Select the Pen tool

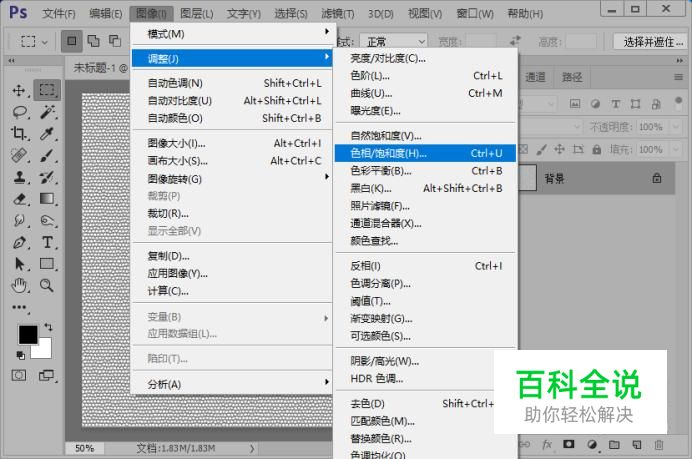(x=19, y=242)
